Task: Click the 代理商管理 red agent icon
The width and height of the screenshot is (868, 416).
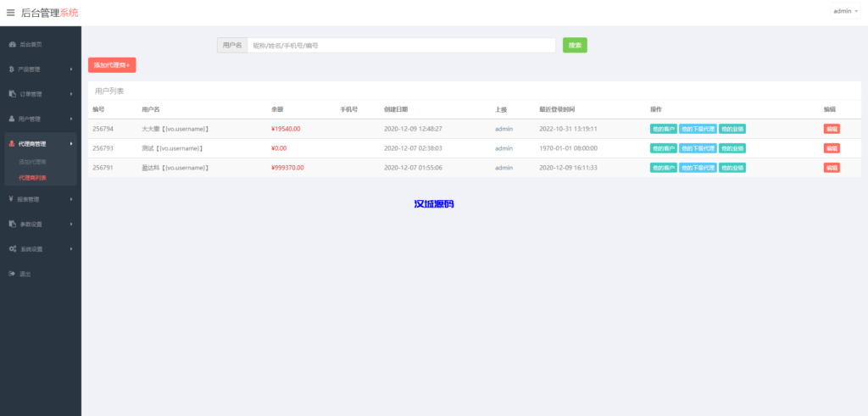Action: coord(12,144)
